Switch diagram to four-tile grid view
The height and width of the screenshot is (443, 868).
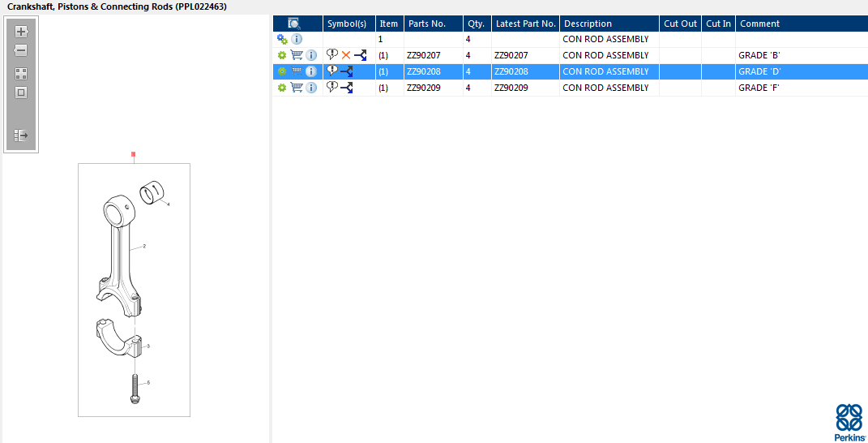[21, 75]
